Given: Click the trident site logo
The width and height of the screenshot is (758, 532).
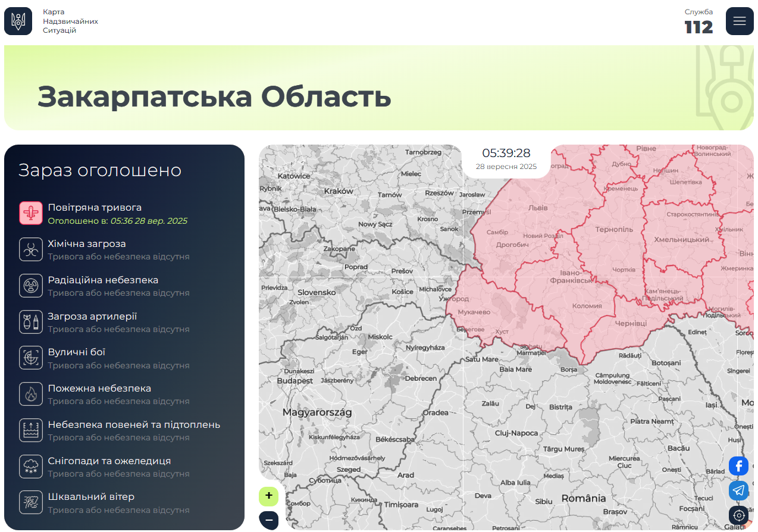Looking at the screenshot, I should click(x=18, y=21).
